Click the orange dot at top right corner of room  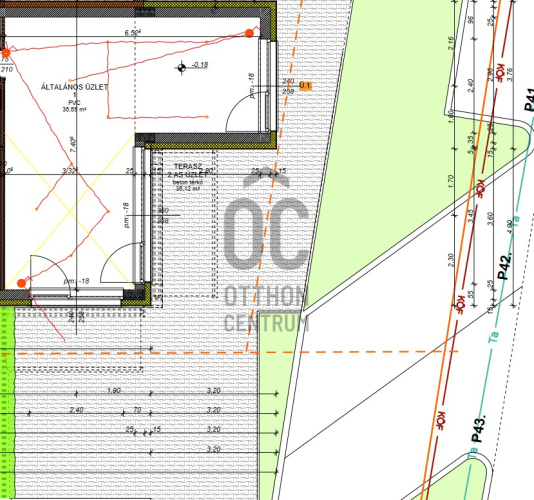249,33
